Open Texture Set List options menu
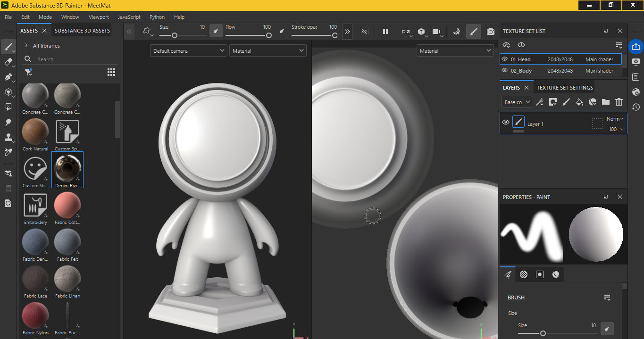Viewport: 644px width, 339px height. (619, 45)
